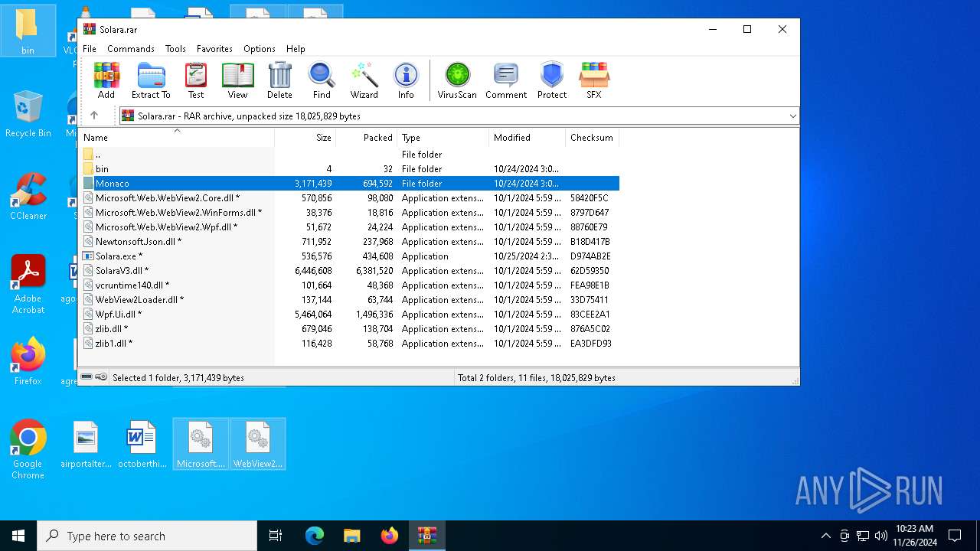Open Windows Start menu
The image size is (980, 551).
tap(18, 536)
